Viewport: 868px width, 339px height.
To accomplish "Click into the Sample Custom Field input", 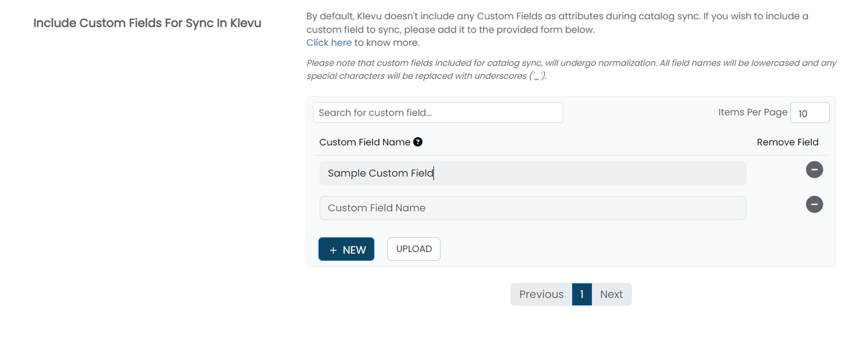I will point(532,173).
